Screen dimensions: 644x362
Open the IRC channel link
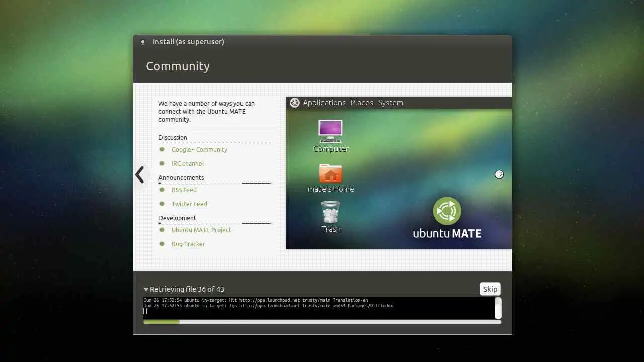[187, 164]
